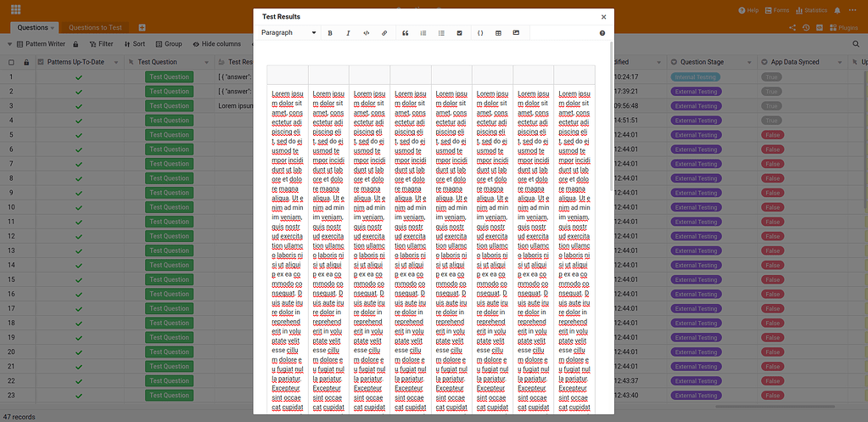Insert a link using the editor toolbar

pyautogui.click(x=384, y=33)
